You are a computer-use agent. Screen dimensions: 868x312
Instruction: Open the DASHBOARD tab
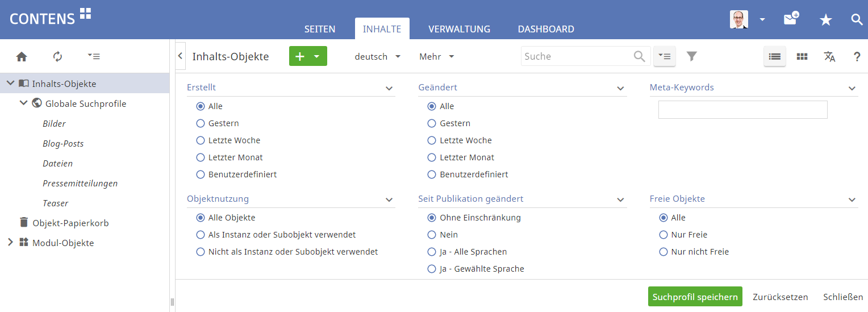(x=545, y=29)
